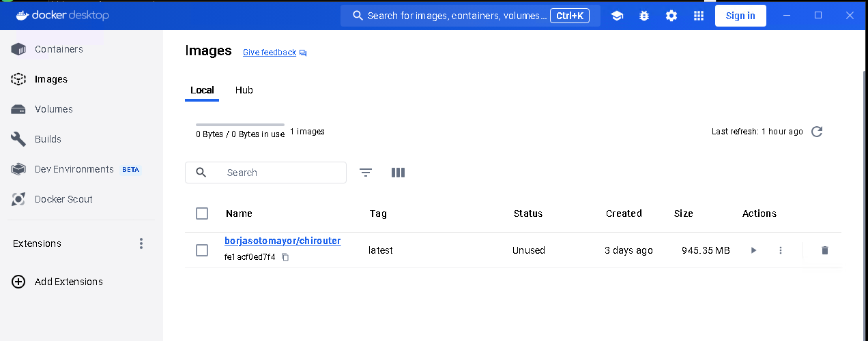Sort by the Size column header
868x341 pixels.
point(683,213)
